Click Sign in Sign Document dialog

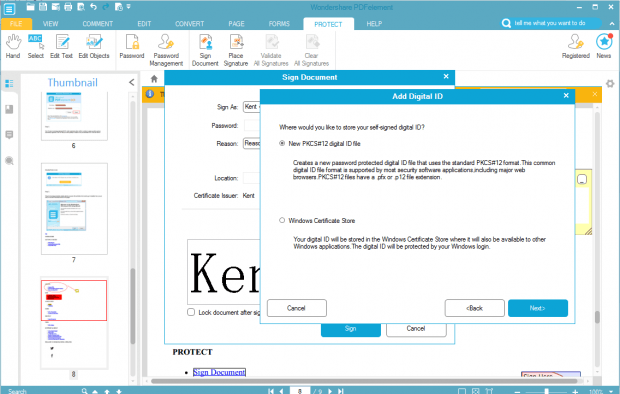point(351,329)
